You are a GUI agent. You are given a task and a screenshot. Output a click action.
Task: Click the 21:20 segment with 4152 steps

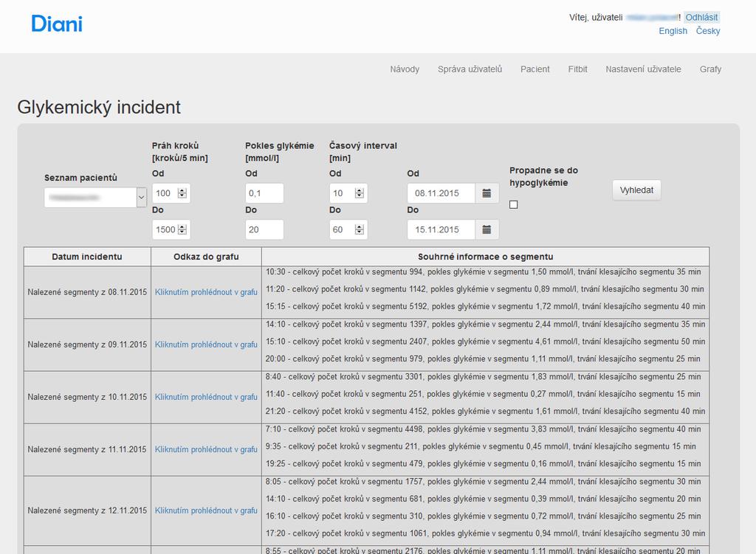pos(486,412)
